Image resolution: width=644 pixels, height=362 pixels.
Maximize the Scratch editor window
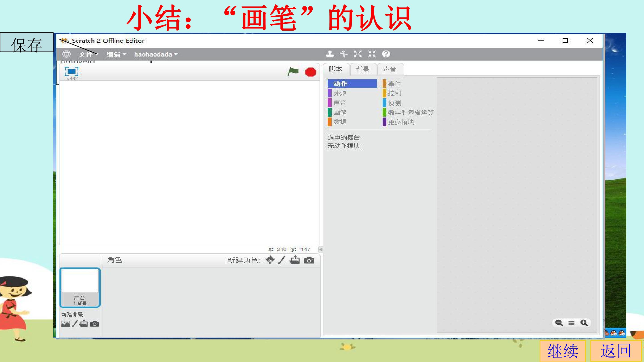[x=565, y=40]
